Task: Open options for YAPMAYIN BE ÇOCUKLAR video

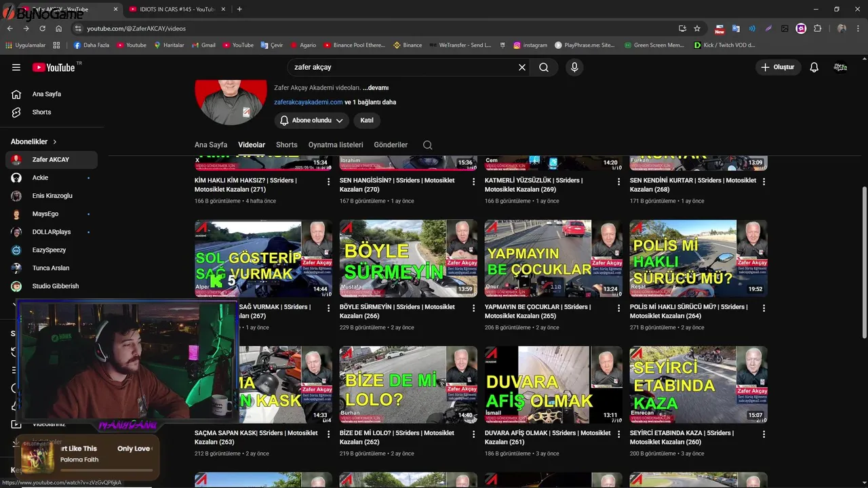Action: 619,308
